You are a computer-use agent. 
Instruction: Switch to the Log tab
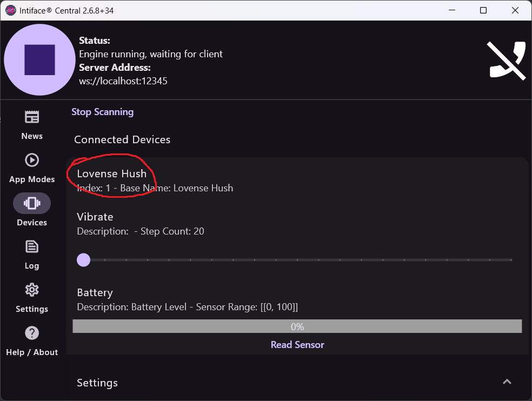(x=31, y=254)
